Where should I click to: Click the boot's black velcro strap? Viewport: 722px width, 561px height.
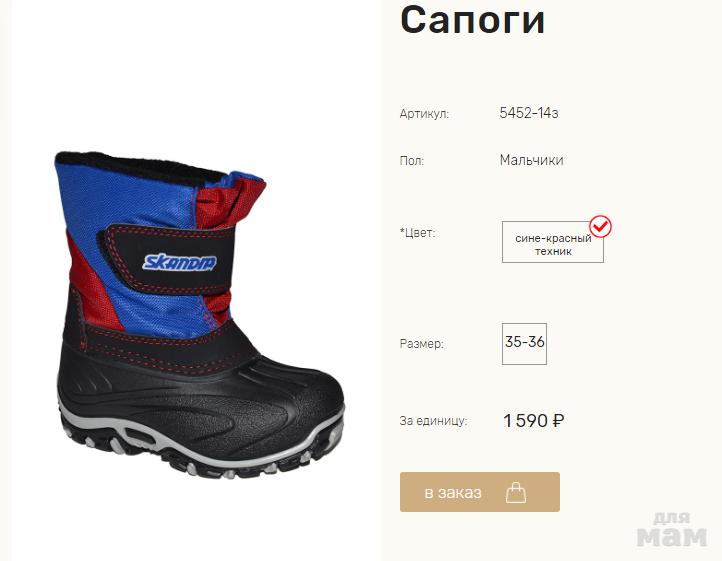pos(166,260)
